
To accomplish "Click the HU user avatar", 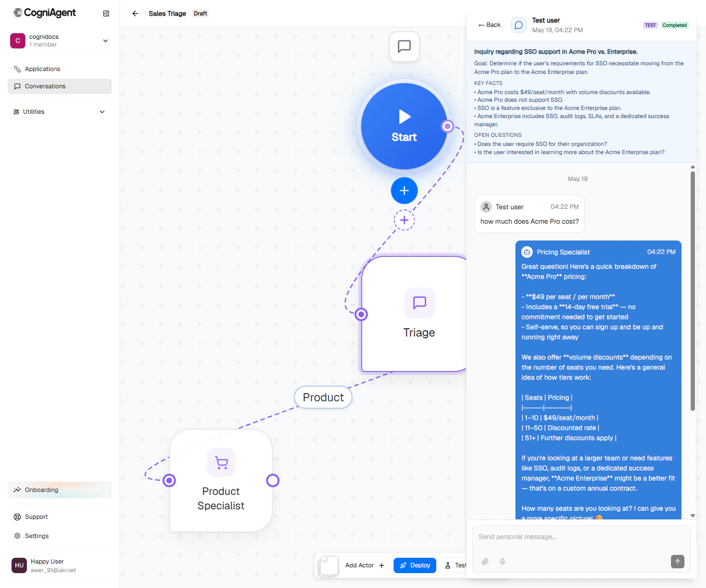I will (x=19, y=565).
